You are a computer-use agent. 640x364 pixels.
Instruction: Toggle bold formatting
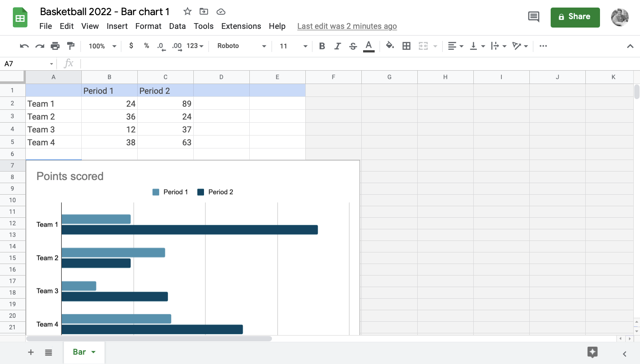click(322, 46)
